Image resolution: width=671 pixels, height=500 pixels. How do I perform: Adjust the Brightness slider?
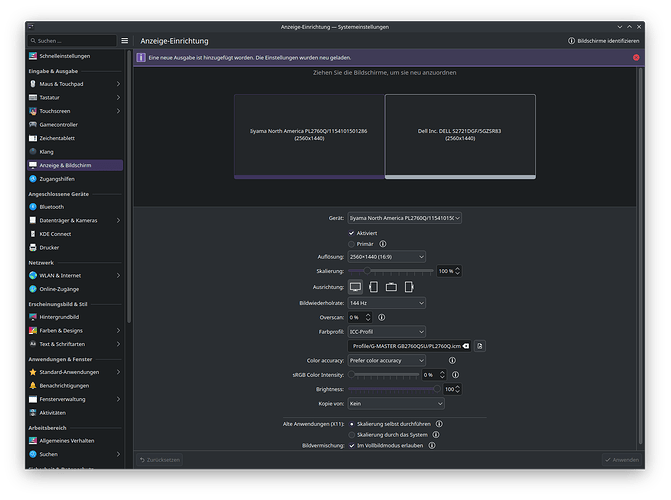pyautogui.click(x=394, y=389)
